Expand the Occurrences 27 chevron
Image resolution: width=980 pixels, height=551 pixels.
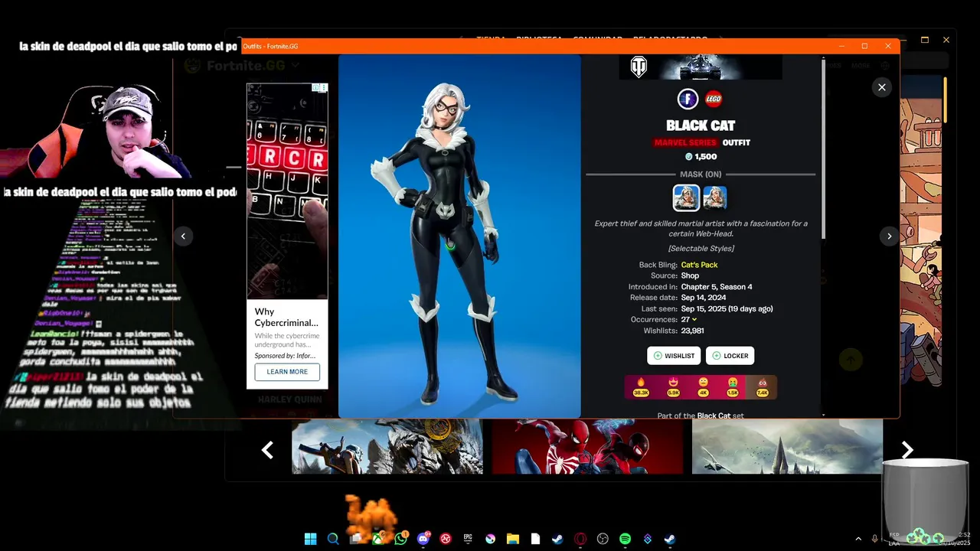(x=694, y=320)
